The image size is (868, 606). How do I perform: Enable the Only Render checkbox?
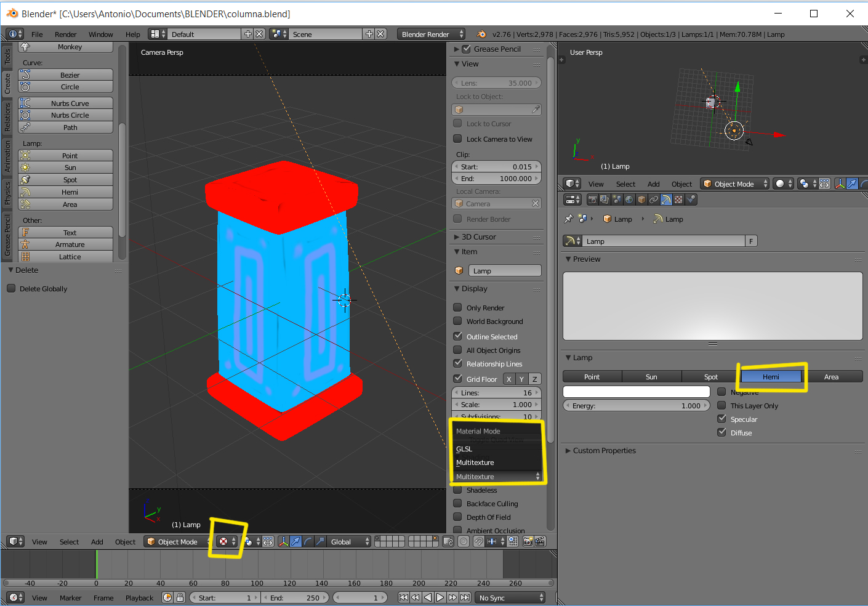[x=457, y=307]
